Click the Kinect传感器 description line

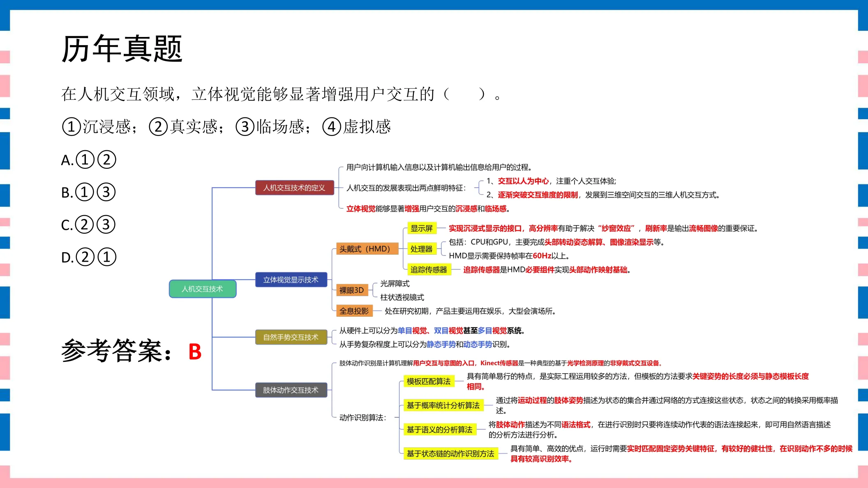point(501,363)
